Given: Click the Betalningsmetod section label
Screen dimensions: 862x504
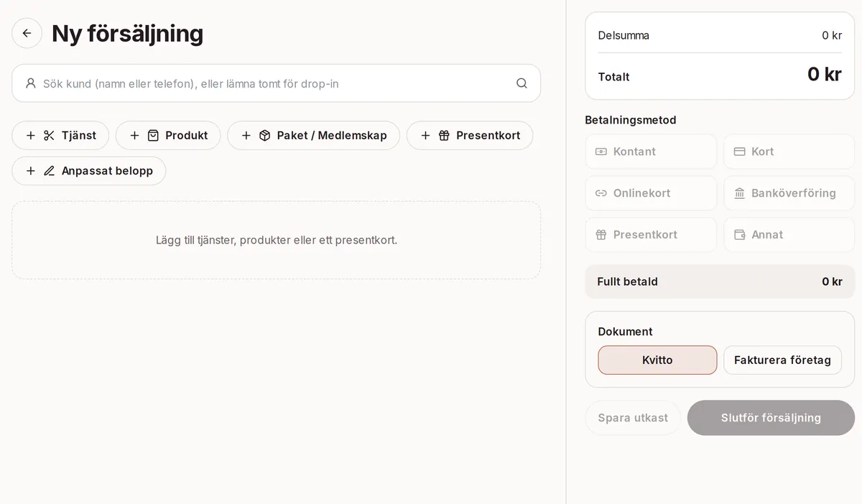Looking at the screenshot, I should click(x=631, y=120).
